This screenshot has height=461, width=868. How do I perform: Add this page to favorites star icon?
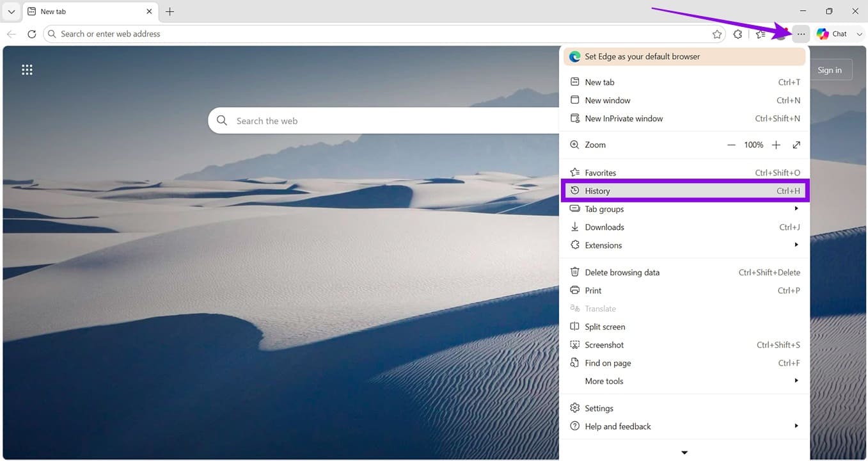pyautogui.click(x=717, y=34)
